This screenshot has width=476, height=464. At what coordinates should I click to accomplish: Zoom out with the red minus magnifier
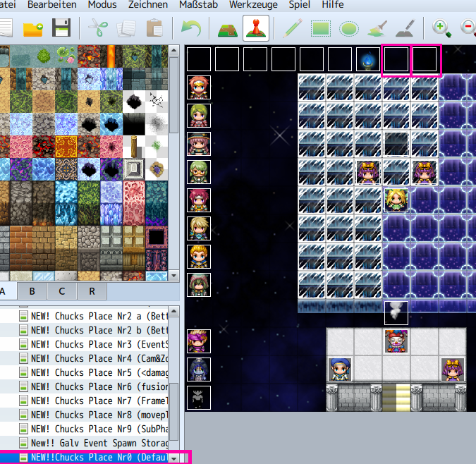click(x=468, y=28)
